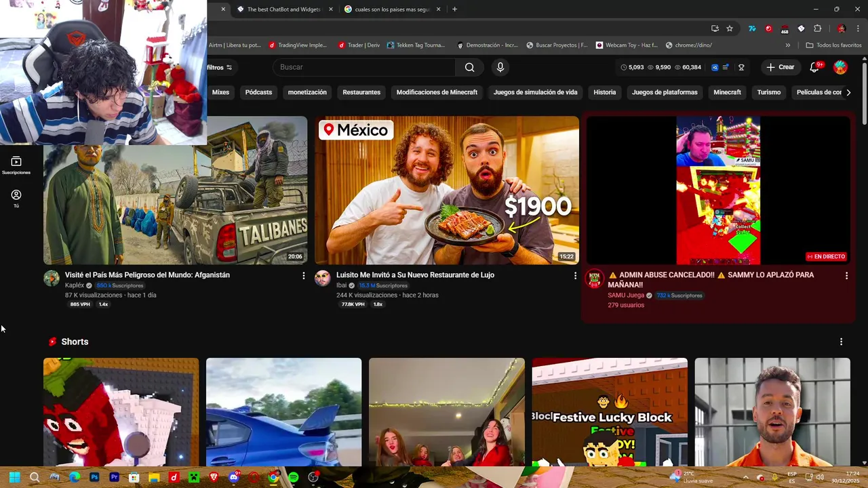Open YouTube notifications bell
The width and height of the screenshot is (868, 488).
point(815,67)
